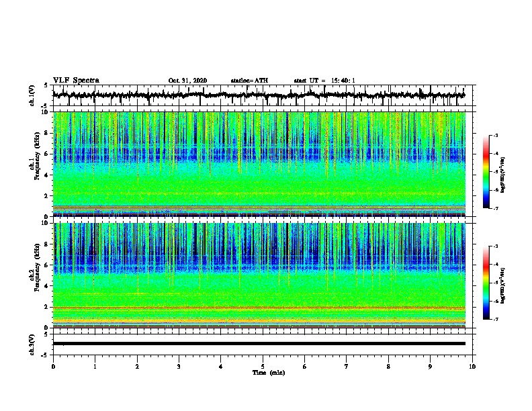
Task: Click time axis tick label "3"
Action: (x=179, y=367)
